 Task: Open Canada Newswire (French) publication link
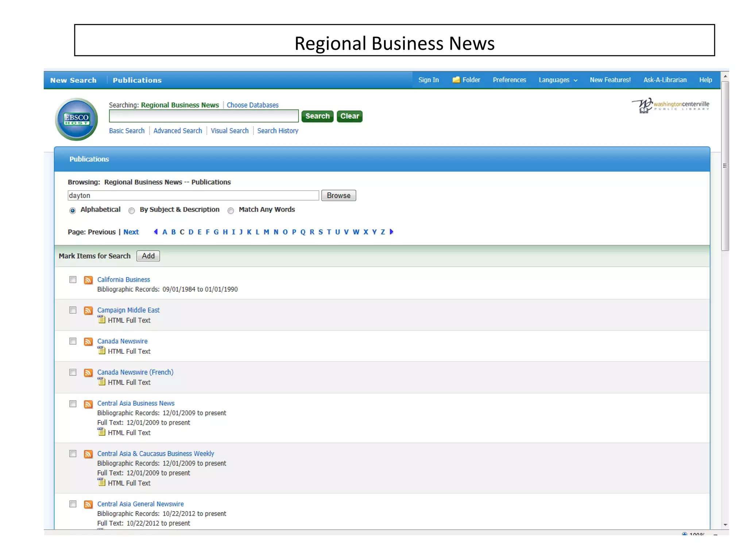[135, 372]
